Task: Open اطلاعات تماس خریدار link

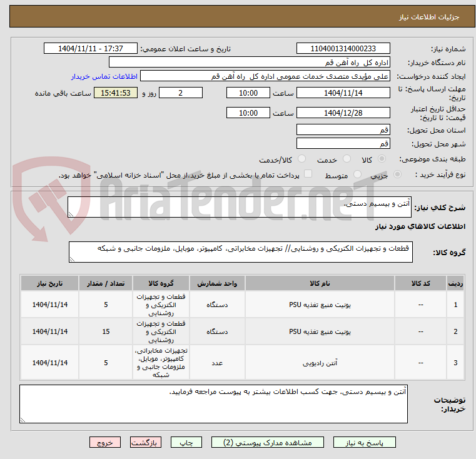Action: tap(104, 76)
